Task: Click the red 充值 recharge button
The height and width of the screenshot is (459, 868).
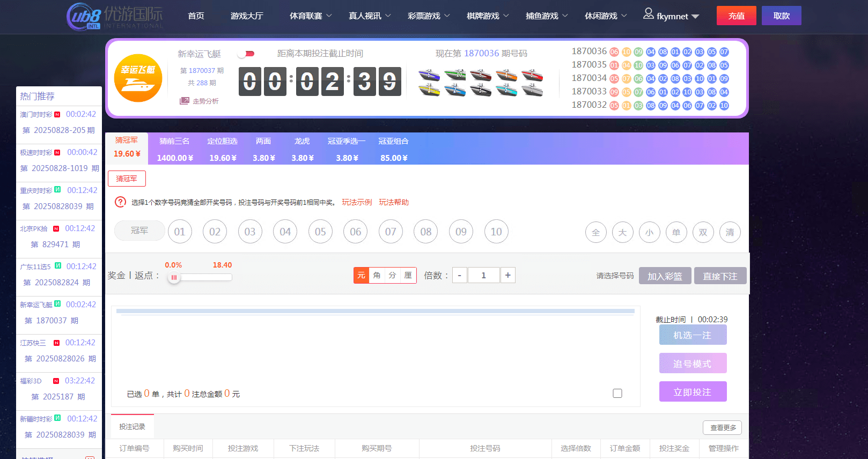Action: click(x=736, y=16)
